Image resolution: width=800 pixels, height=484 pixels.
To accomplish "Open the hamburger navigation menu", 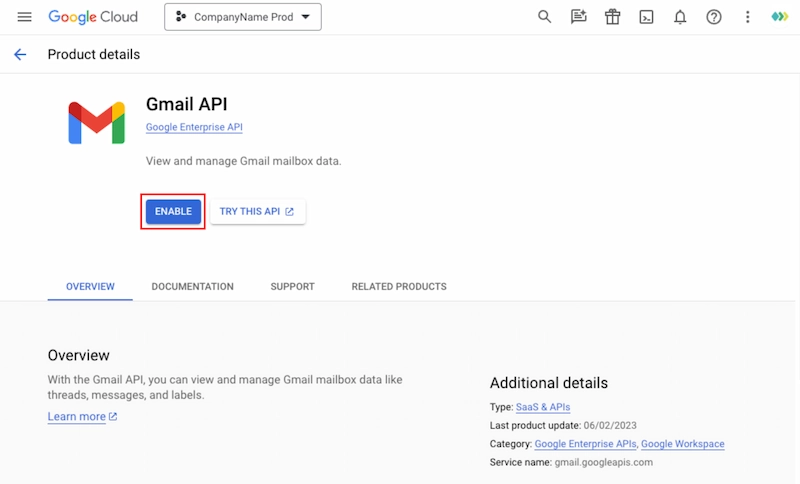I will [x=24, y=17].
